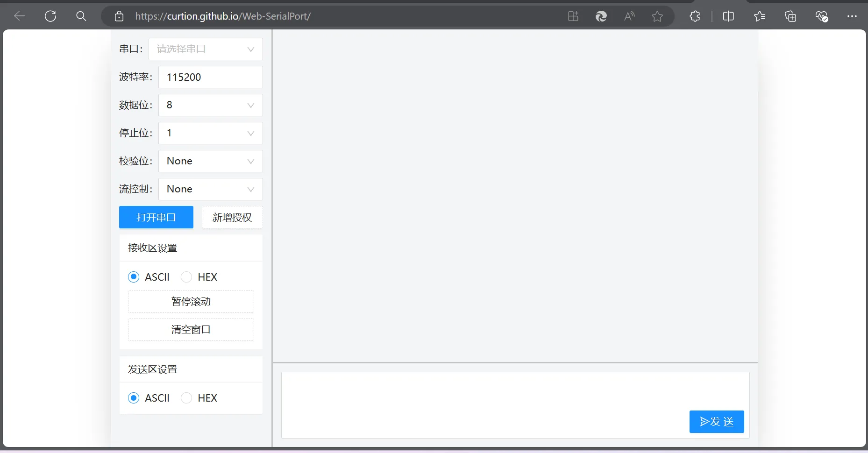Click the 新增授权 button
This screenshot has width=868, height=453.
point(232,217)
